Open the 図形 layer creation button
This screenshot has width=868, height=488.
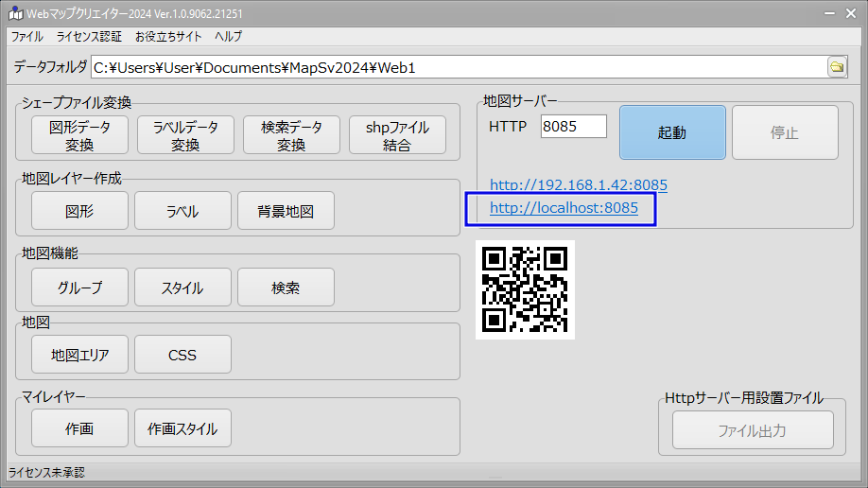[x=79, y=211]
